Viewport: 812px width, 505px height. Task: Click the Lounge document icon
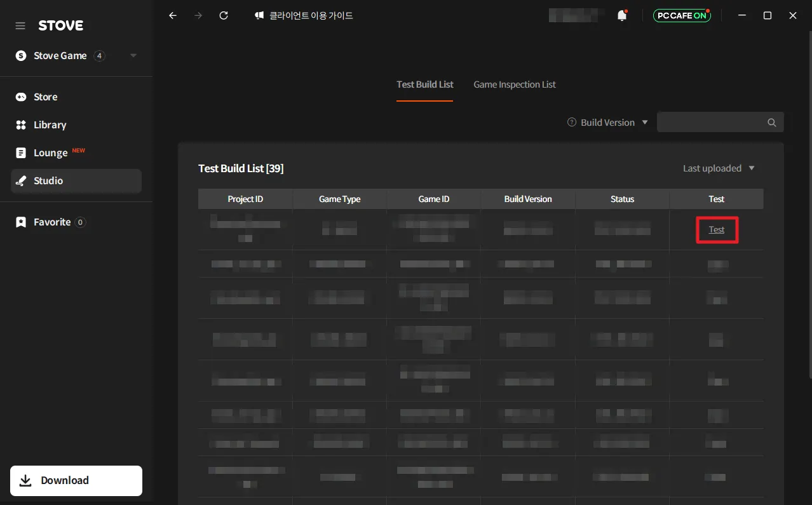tap(21, 152)
